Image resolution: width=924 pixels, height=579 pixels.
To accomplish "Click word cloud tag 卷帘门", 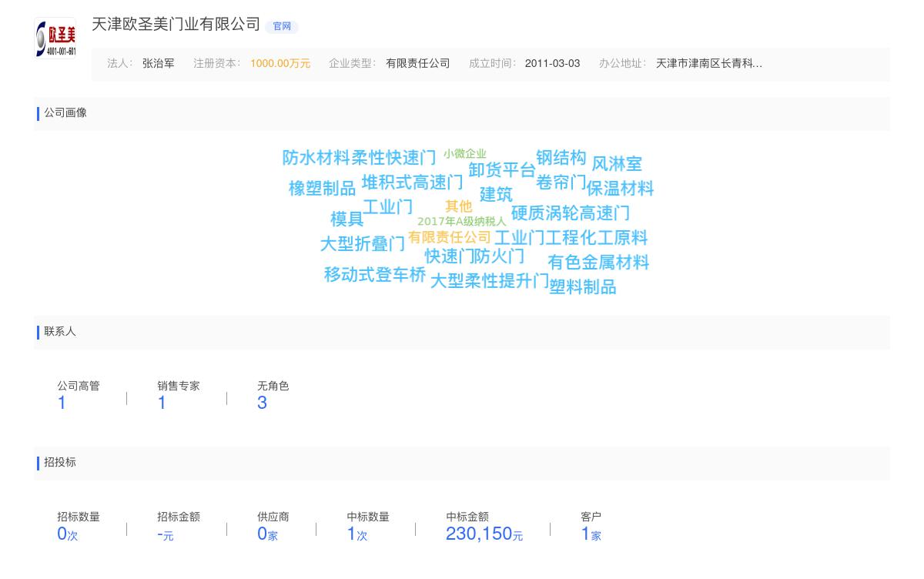I will (561, 182).
